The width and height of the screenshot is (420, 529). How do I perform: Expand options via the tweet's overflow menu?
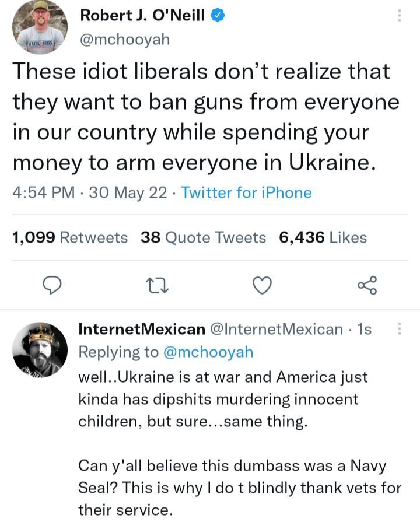coord(399,16)
